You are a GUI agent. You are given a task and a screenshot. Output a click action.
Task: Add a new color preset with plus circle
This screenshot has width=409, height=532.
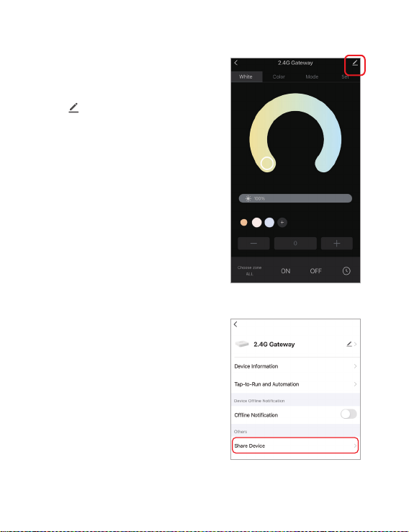pyautogui.click(x=282, y=222)
